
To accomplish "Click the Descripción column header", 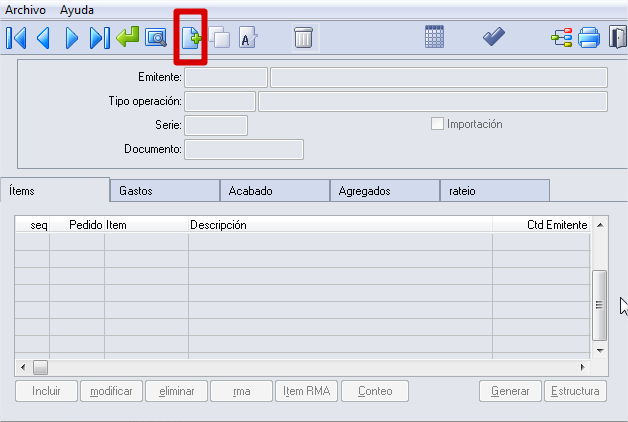I will (340, 225).
